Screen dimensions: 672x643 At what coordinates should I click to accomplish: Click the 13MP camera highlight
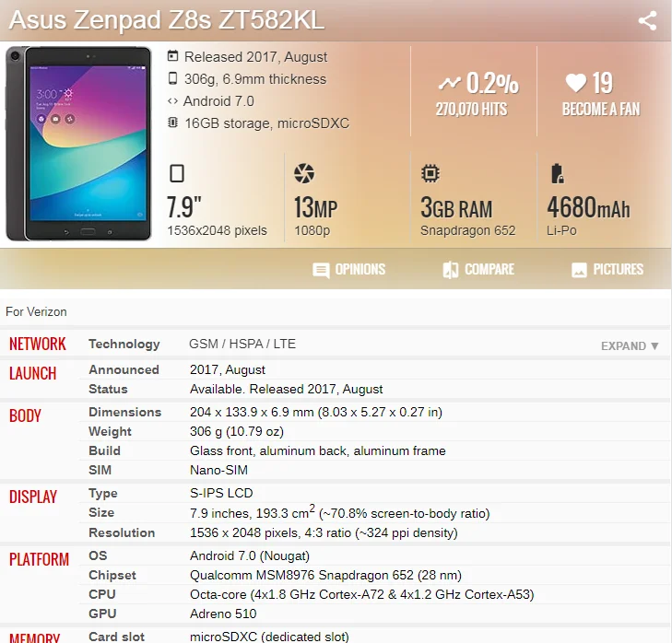click(316, 208)
